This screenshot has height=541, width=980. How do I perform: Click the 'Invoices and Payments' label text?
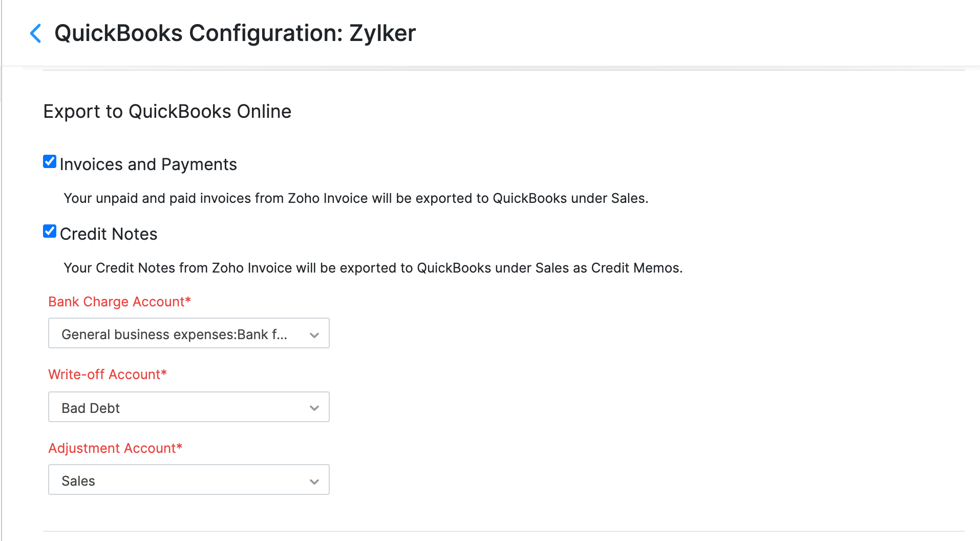click(148, 164)
